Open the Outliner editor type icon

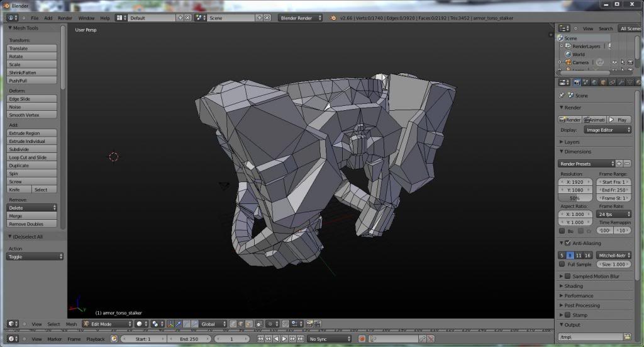[x=564, y=28]
